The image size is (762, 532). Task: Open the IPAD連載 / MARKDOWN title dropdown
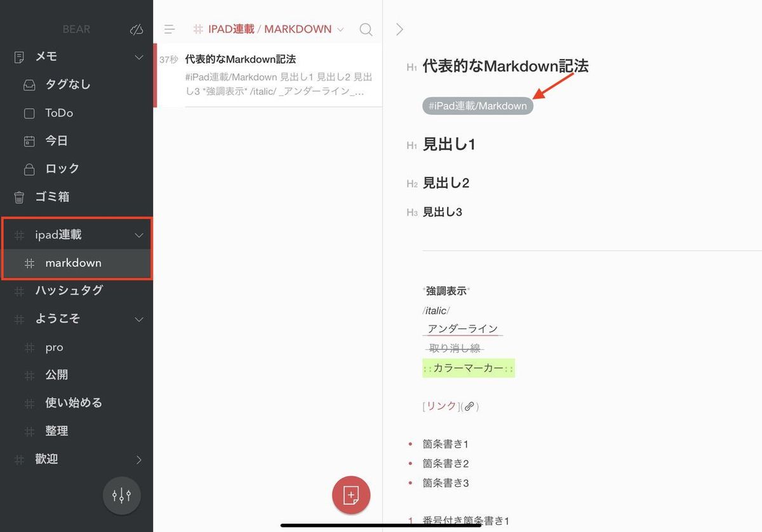pos(269,29)
